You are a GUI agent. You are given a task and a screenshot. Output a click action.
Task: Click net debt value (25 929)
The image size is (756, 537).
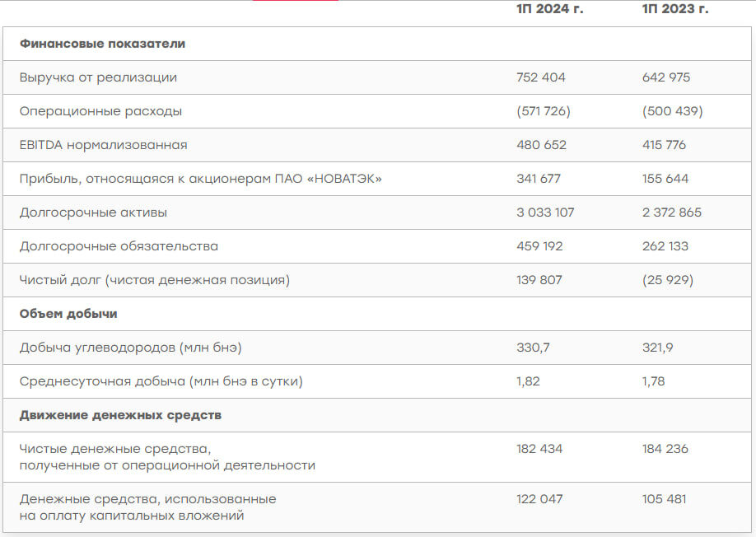[x=667, y=280]
